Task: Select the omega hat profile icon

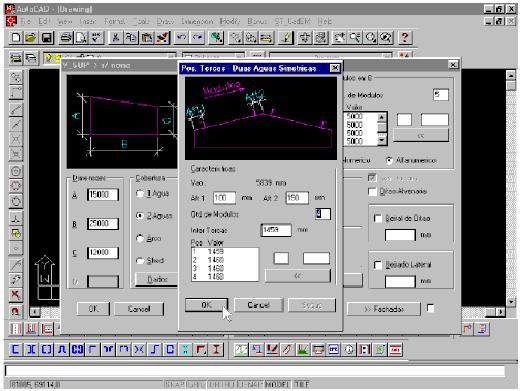Action: [x=62, y=349]
